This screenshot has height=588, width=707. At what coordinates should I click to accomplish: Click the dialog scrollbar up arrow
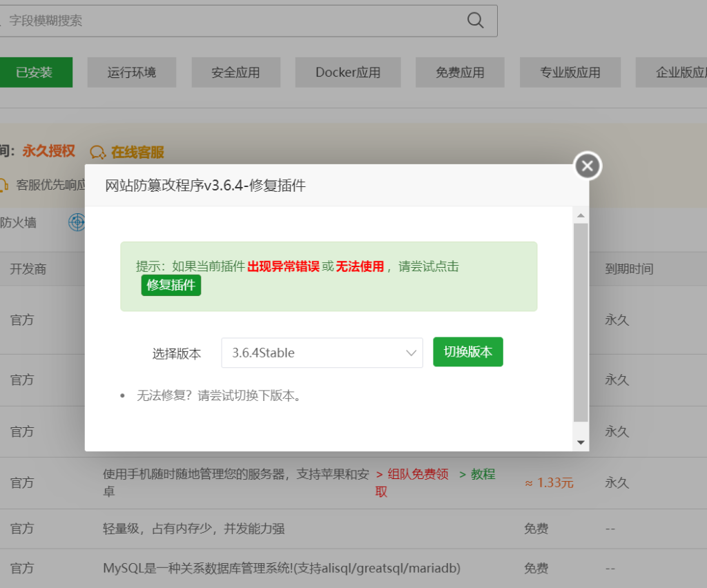coord(581,215)
